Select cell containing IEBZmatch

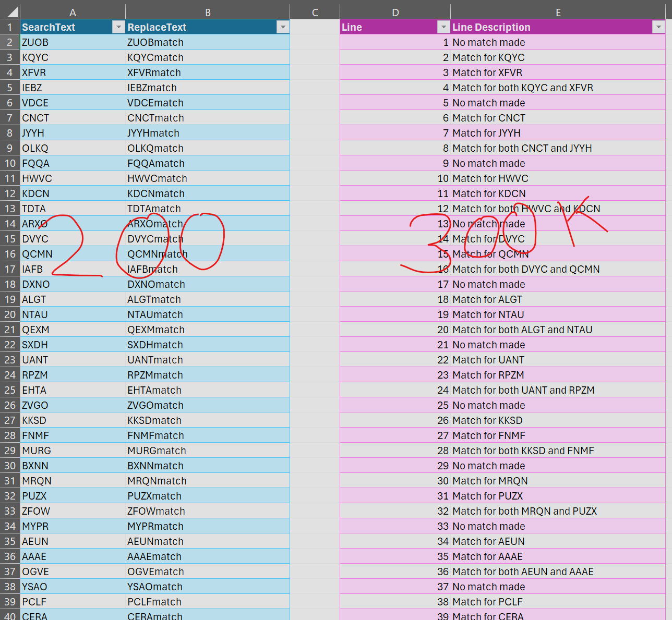tap(208, 88)
